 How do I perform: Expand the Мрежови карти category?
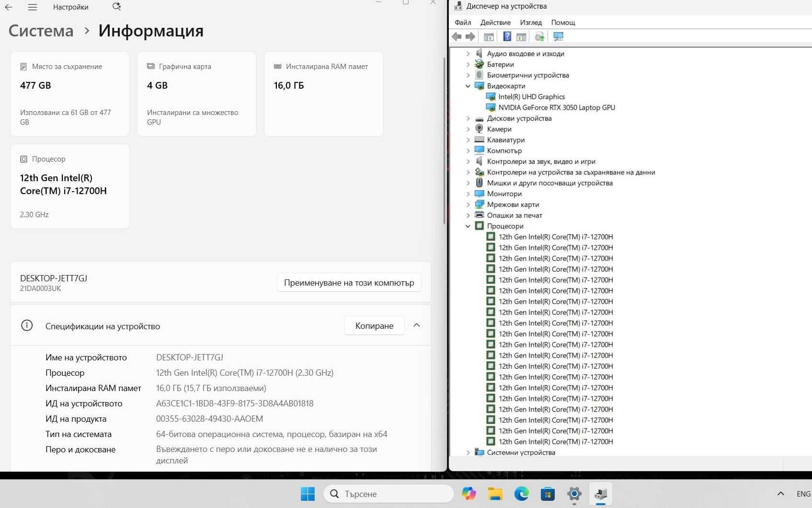(468, 205)
